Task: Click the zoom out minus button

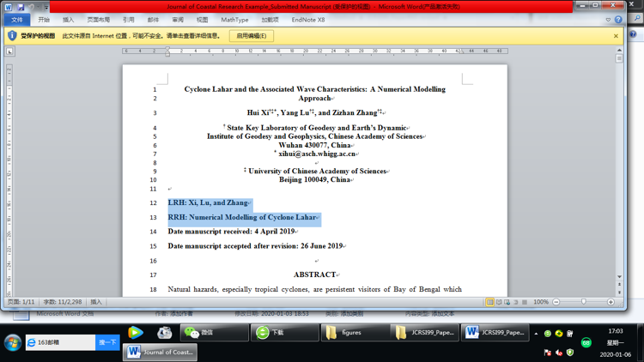Action: click(x=556, y=302)
